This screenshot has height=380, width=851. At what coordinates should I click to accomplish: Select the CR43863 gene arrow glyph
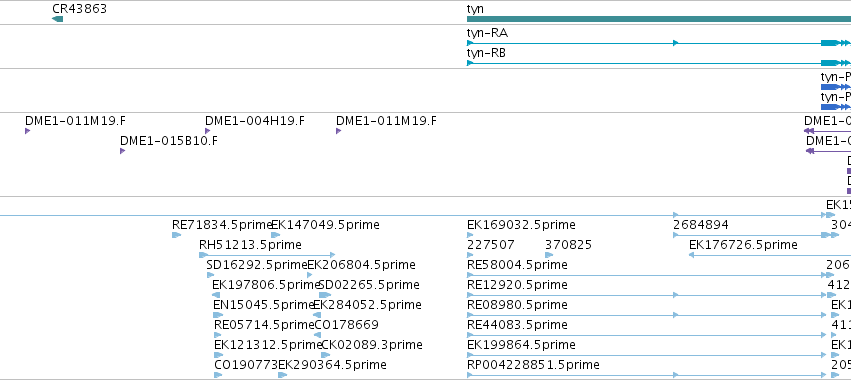[x=58, y=20]
